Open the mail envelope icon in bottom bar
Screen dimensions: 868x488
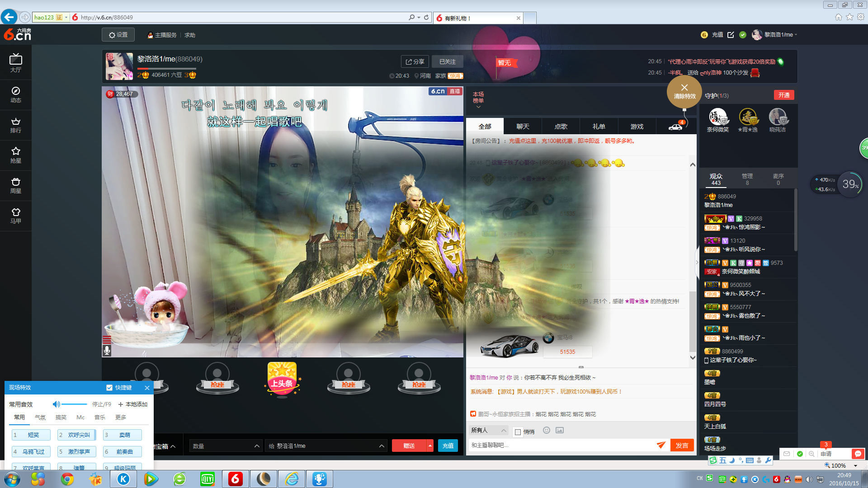pos(787,454)
